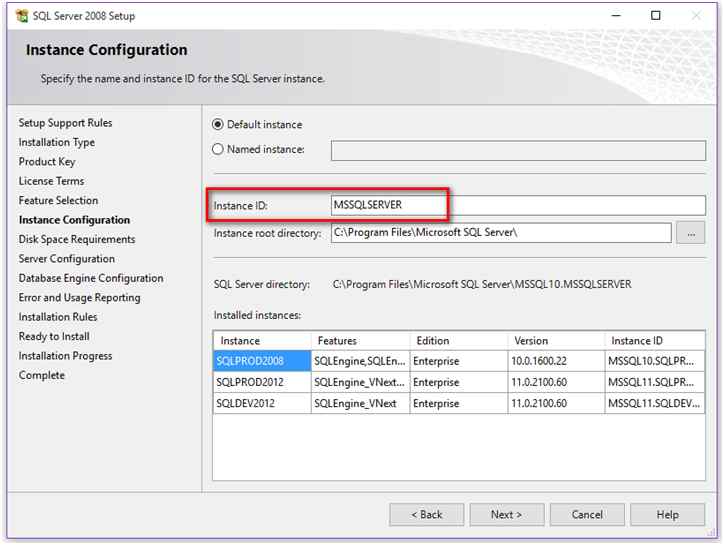Click the Help button

(667, 515)
